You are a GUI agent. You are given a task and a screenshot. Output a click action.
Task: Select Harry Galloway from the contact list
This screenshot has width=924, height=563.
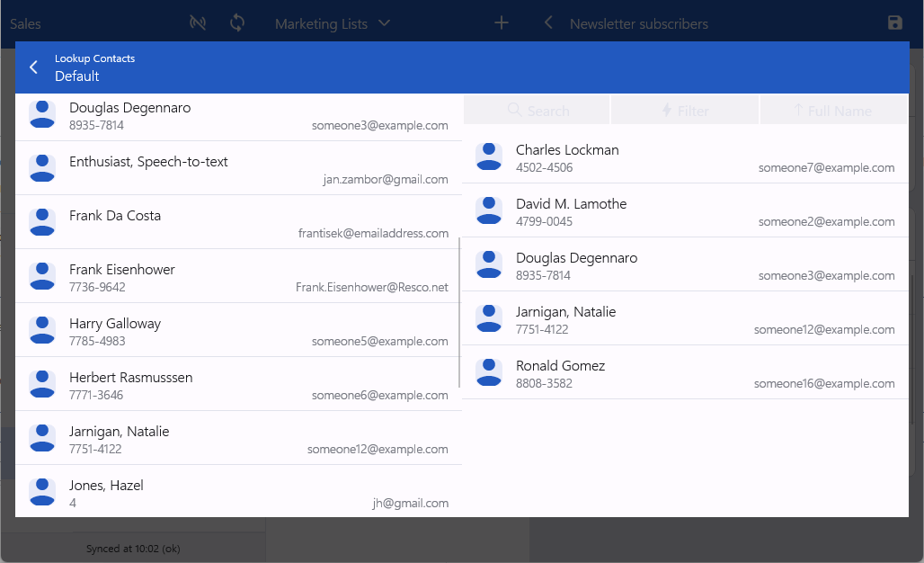coord(238,330)
